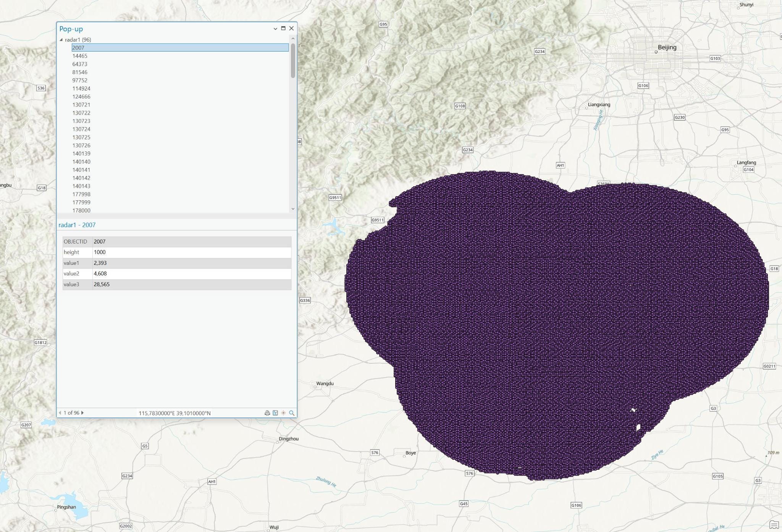The image size is (782, 532).
Task: Zoom to feature with magnifier icon
Action: click(x=292, y=413)
